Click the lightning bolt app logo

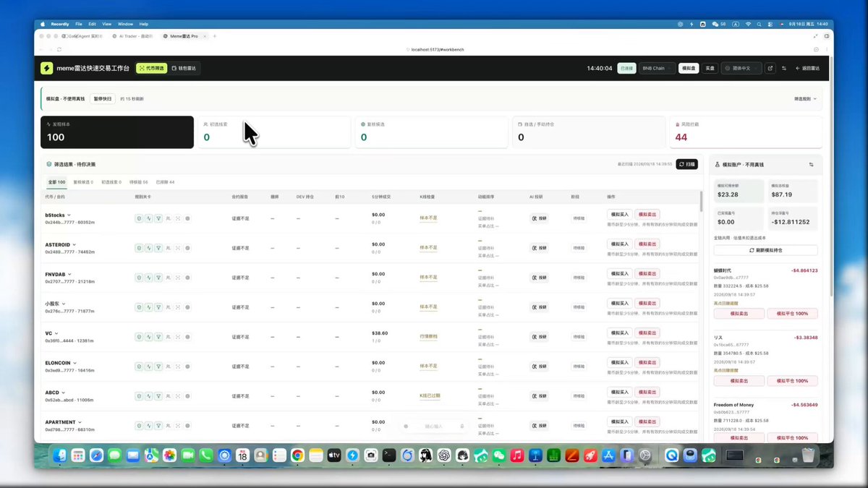click(x=46, y=68)
